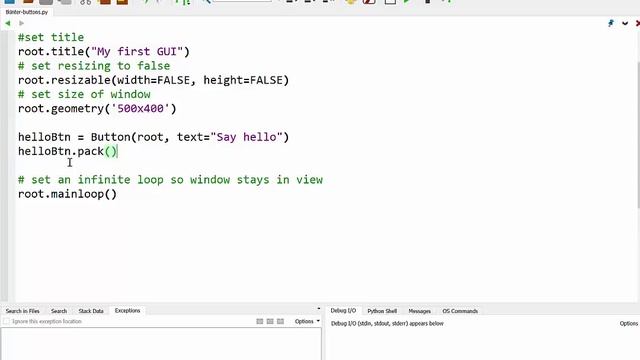The image size is (640, 360).
Task: Go forward in editor history with gray arrow
Action: 21,23
